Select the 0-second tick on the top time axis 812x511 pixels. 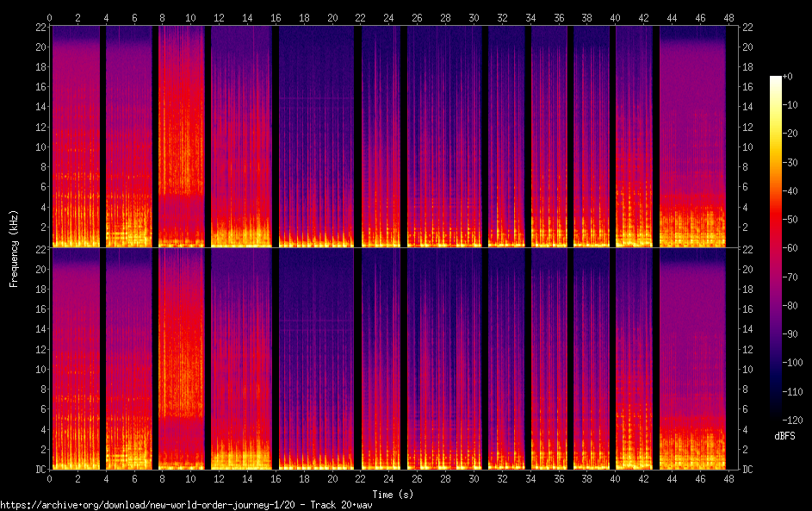coord(50,17)
